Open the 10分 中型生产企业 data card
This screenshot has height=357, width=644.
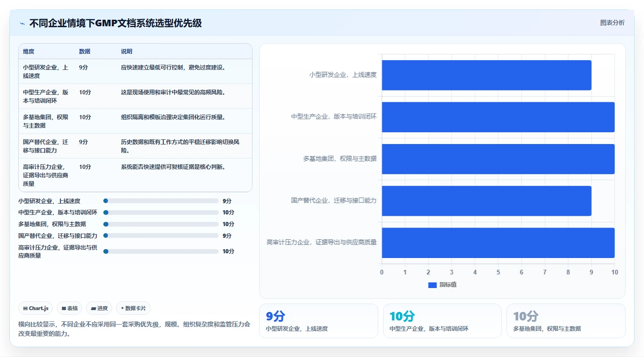[442, 321]
